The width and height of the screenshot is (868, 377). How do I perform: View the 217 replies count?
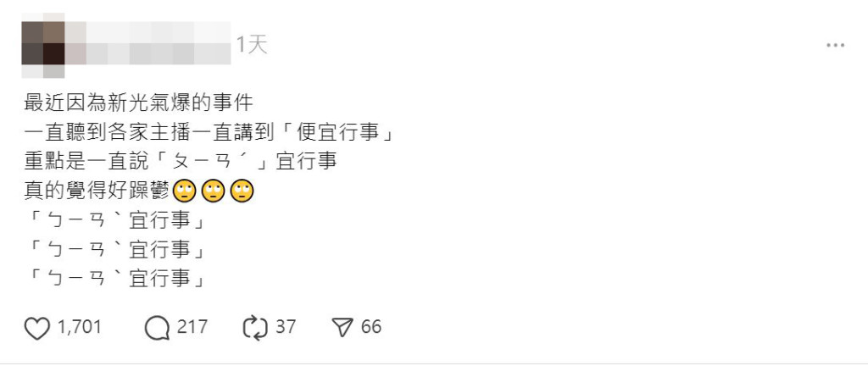192,327
